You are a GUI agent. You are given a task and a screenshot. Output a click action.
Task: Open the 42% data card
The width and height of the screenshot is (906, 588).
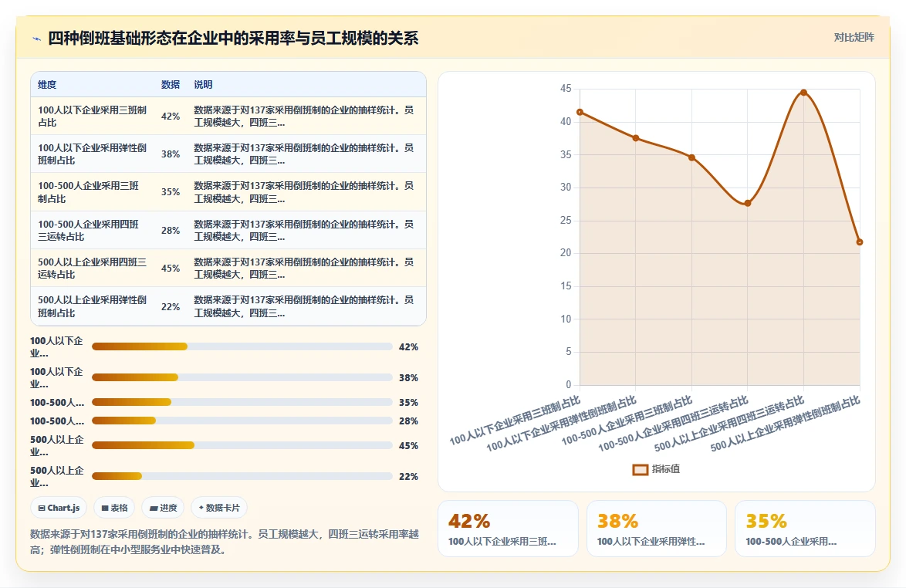point(508,529)
